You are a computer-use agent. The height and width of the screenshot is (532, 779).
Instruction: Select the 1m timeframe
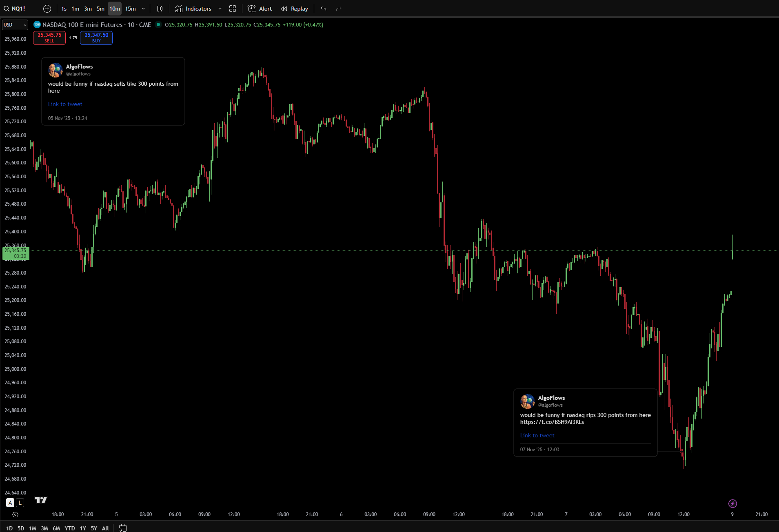[75, 9]
